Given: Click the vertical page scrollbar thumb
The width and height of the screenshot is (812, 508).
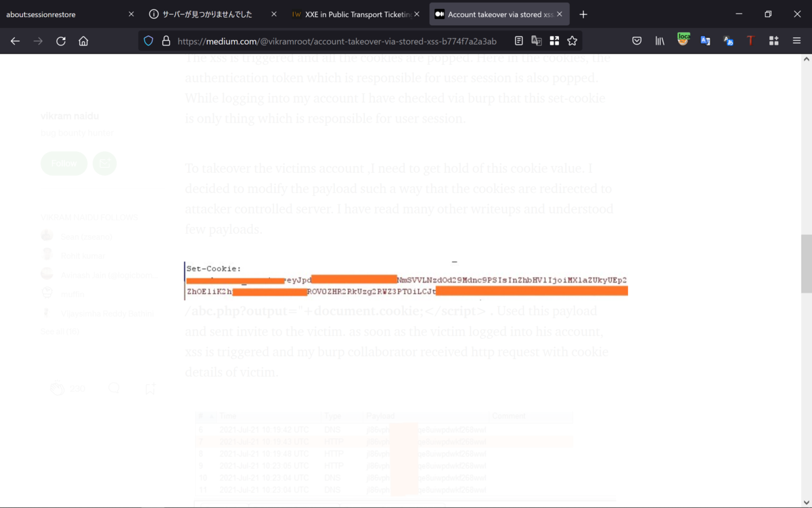Looking at the screenshot, I should [806, 263].
